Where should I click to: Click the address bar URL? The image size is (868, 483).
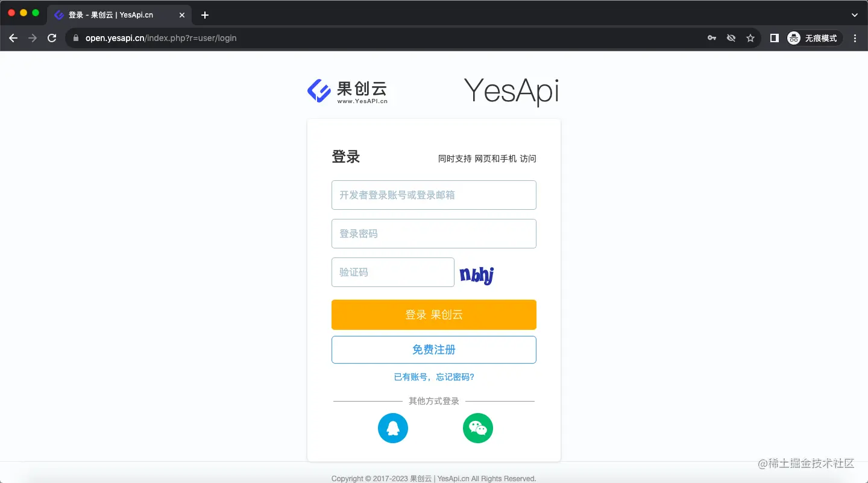click(x=161, y=38)
